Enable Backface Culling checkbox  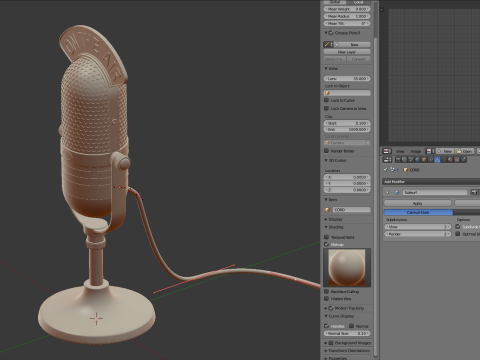(x=327, y=291)
